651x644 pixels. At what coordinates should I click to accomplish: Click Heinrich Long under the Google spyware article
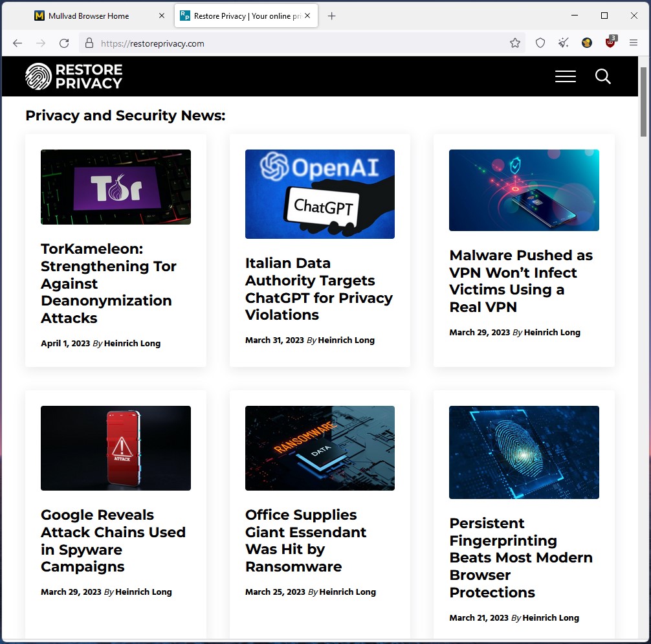(144, 592)
